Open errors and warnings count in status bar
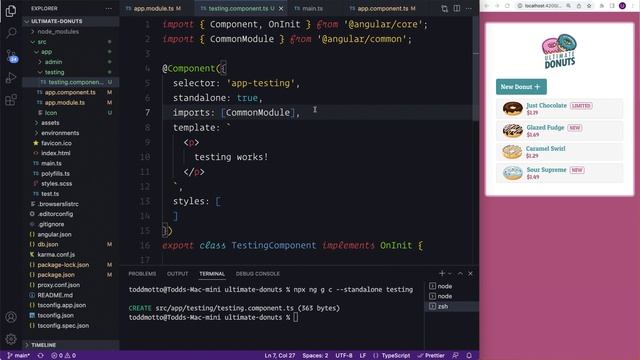This screenshot has height=360, width=640. point(64,356)
